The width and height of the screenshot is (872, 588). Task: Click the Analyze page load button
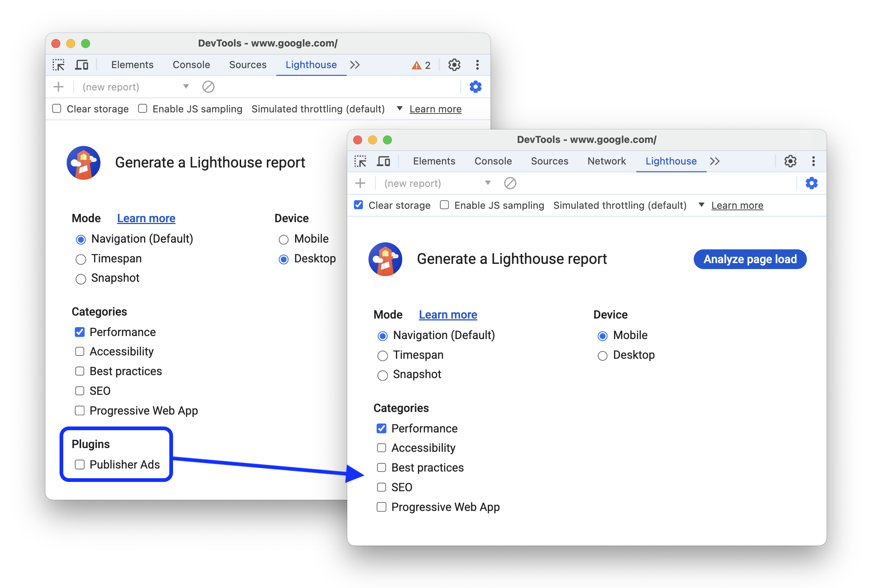point(750,259)
